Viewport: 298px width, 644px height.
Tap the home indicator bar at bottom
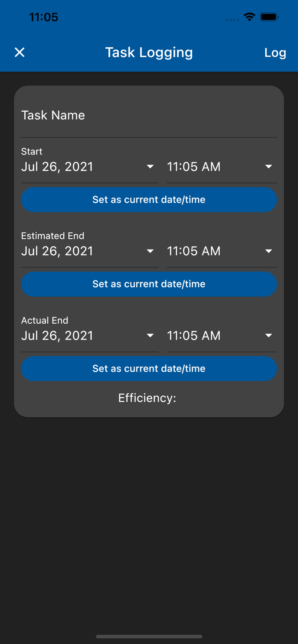point(149,637)
